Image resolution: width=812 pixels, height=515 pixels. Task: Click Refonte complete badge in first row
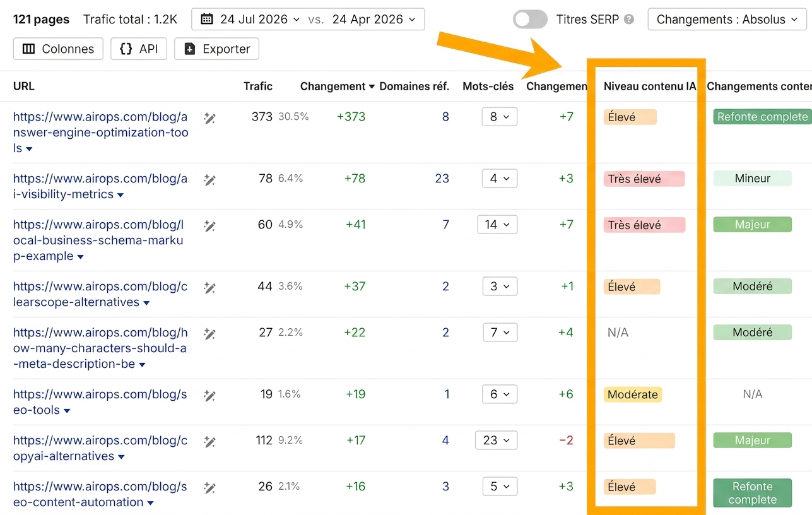tap(762, 117)
